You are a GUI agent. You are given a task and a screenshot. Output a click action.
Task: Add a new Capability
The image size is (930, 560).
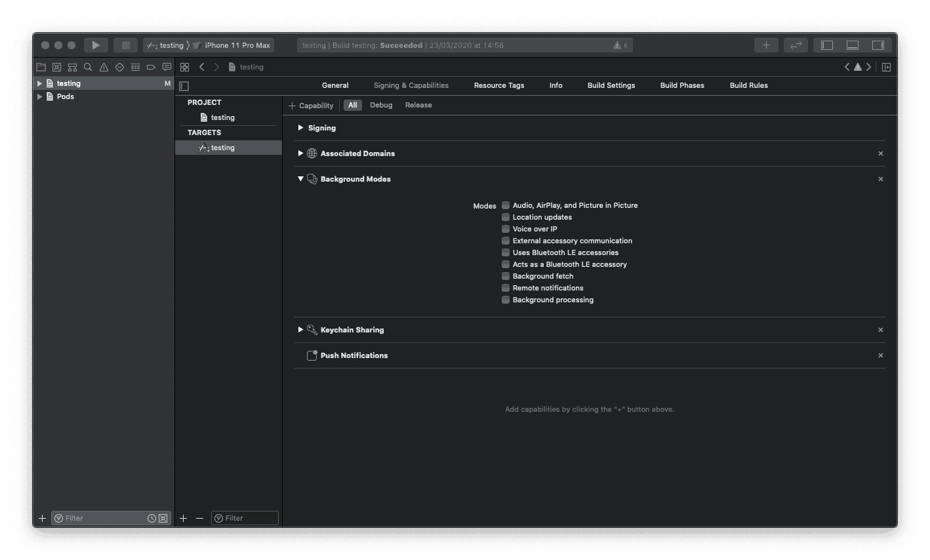[x=311, y=105]
